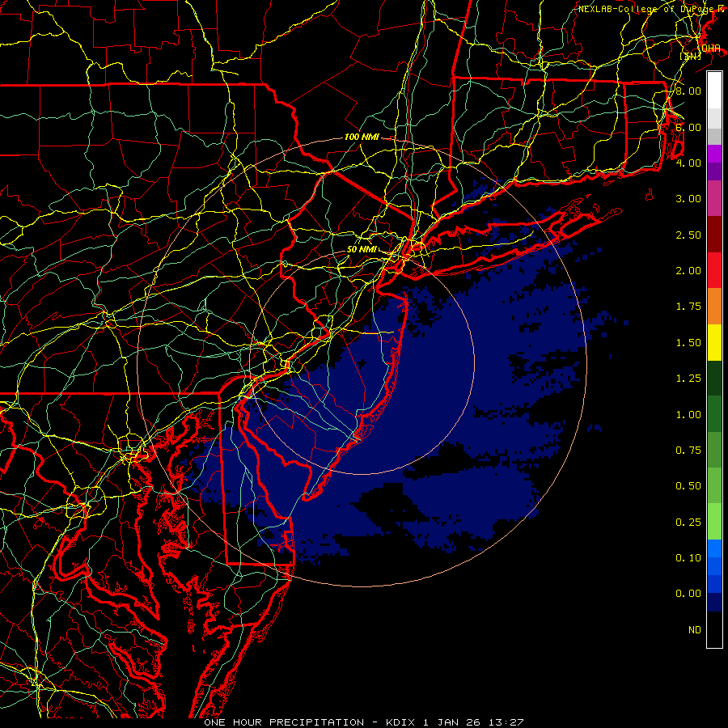The image size is (728, 728).
Task: Pick the yellow legend swatch
Action: pyautogui.click(x=714, y=342)
